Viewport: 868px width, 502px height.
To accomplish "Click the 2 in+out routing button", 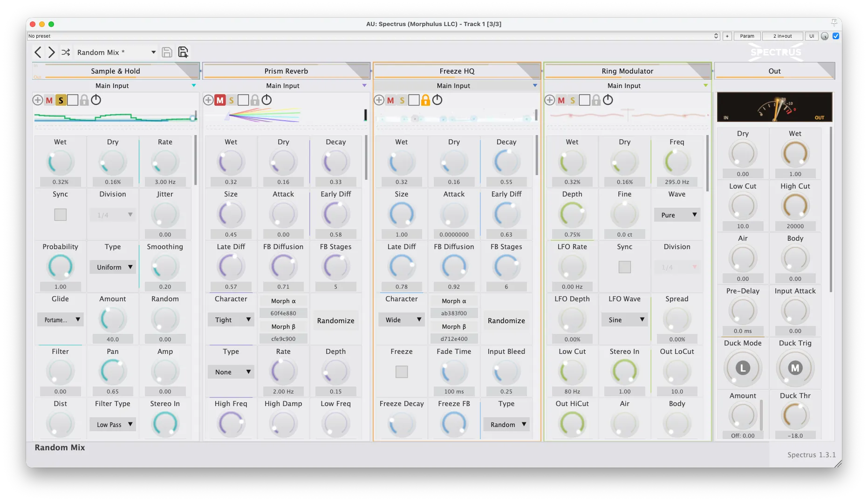I will [x=782, y=36].
